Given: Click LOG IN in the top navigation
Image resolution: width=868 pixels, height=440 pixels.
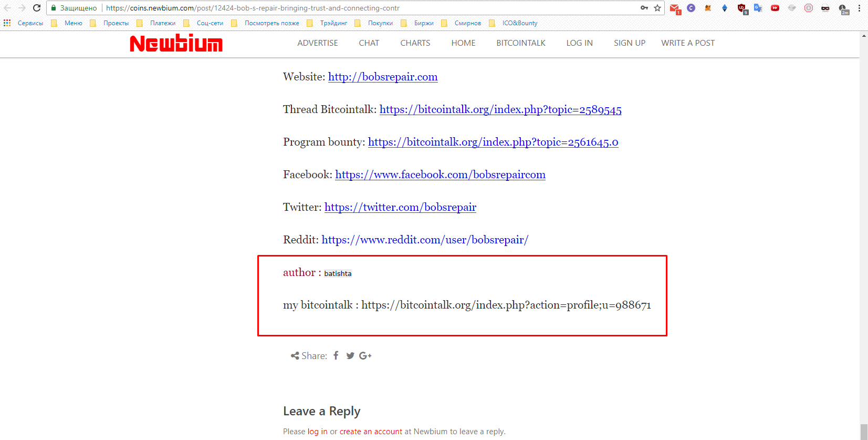Looking at the screenshot, I should 580,43.
